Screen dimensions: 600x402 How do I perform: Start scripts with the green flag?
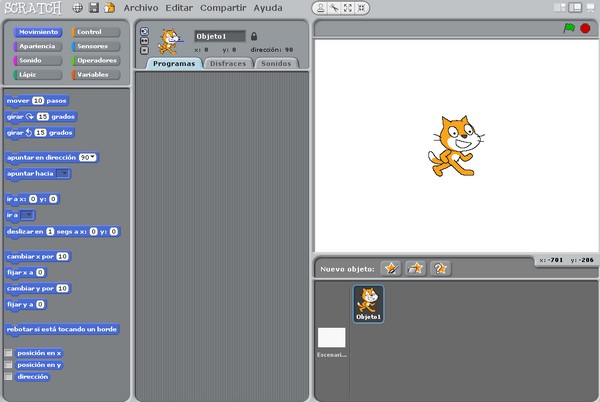click(x=569, y=28)
